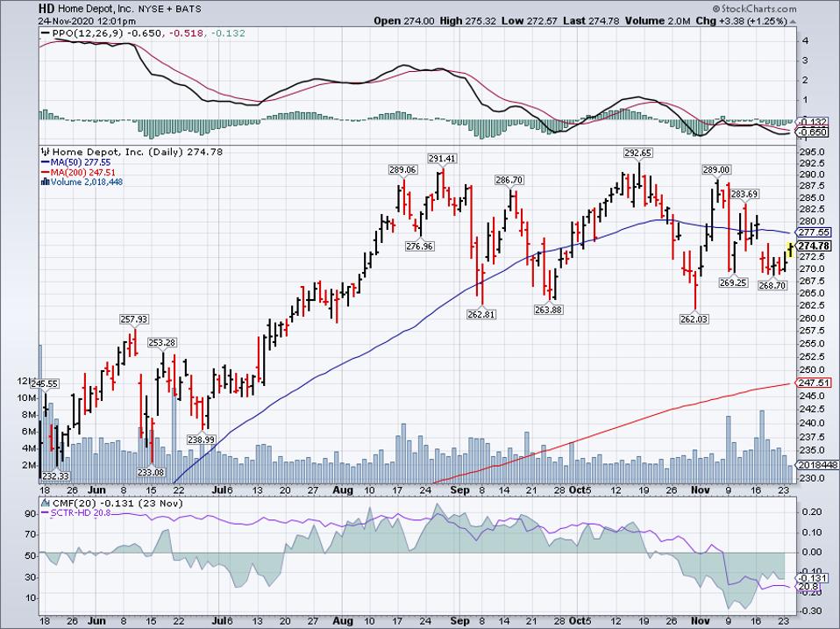Click the 'Open 274.00' header value
The height and width of the screenshot is (629, 840).
click(404, 21)
